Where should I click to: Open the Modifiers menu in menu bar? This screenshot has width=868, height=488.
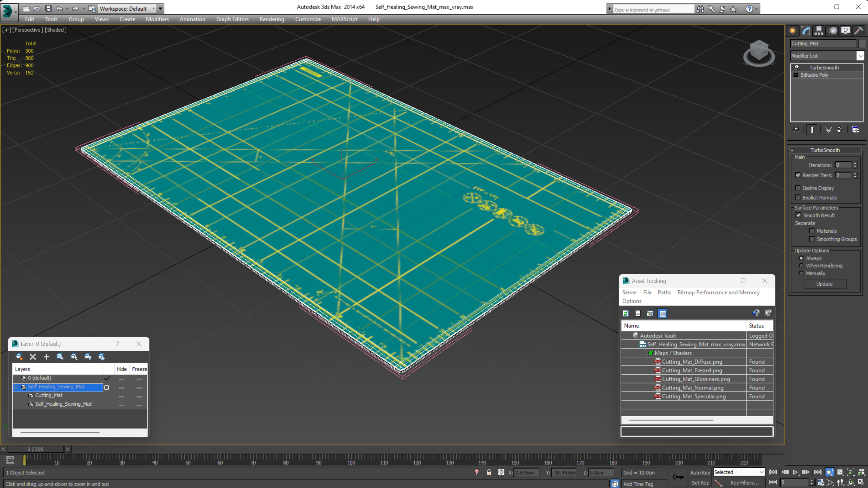[x=157, y=19]
